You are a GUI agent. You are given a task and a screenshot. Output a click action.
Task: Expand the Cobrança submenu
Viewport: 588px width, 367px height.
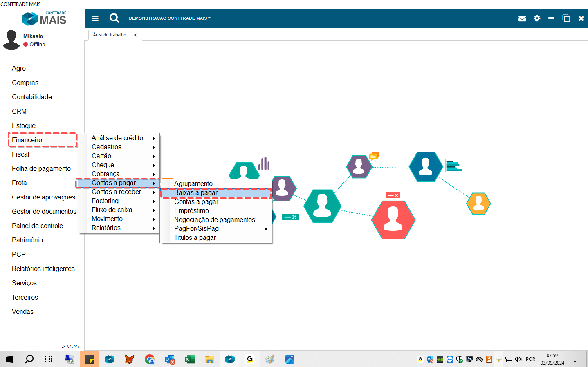click(118, 174)
